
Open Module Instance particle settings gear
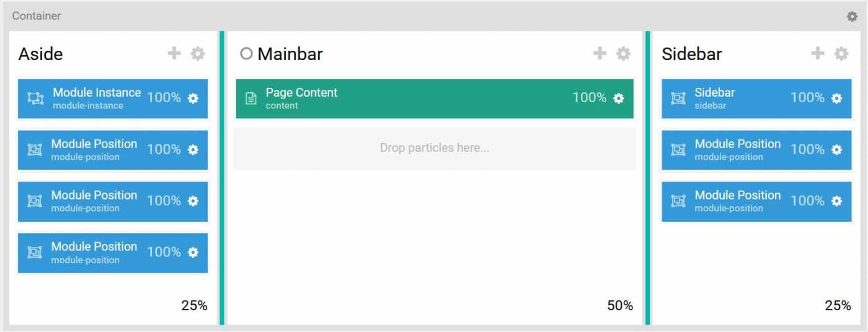coord(193,98)
